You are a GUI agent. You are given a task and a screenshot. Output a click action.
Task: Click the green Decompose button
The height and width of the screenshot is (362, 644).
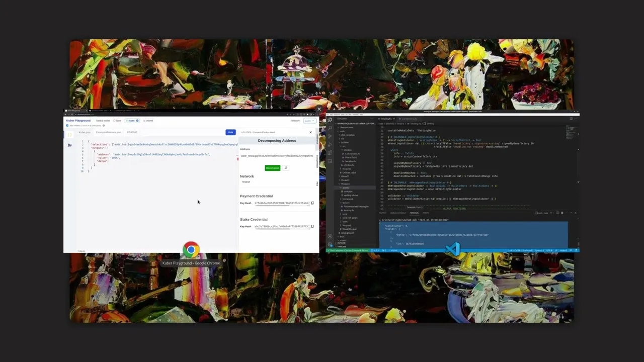(x=272, y=168)
